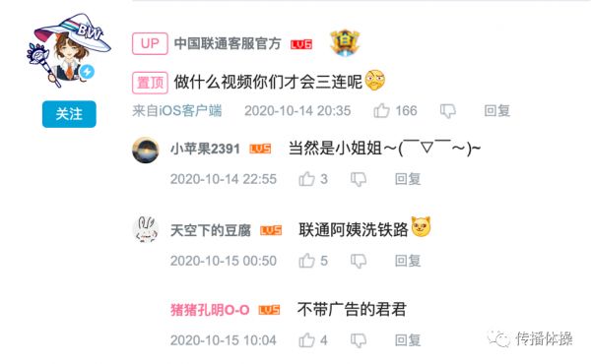The width and height of the screenshot is (591, 364).
Task: Dislike the pinned comment with 166 likes
Action: tap(448, 111)
